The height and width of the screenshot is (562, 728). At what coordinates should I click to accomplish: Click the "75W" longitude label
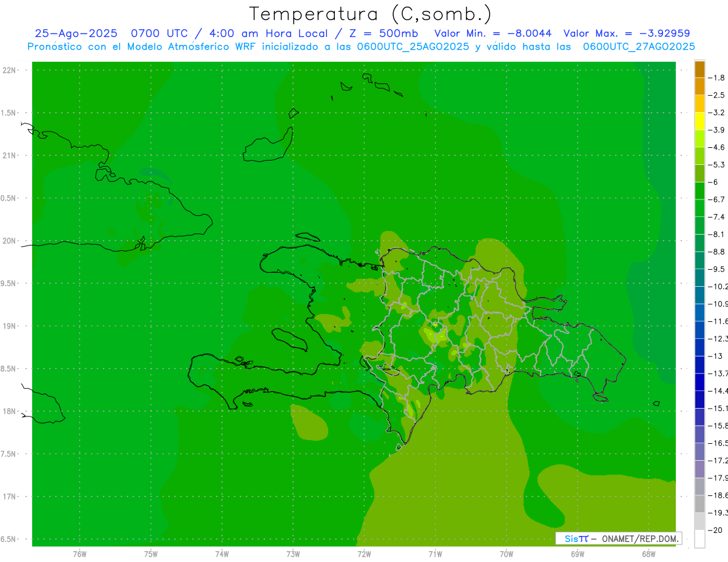150,554
